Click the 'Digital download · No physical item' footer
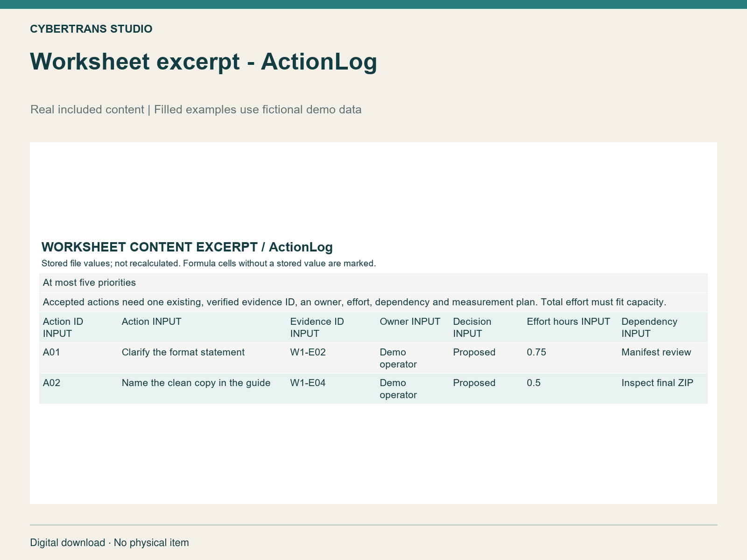This screenshot has width=747, height=560. point(110,543)
